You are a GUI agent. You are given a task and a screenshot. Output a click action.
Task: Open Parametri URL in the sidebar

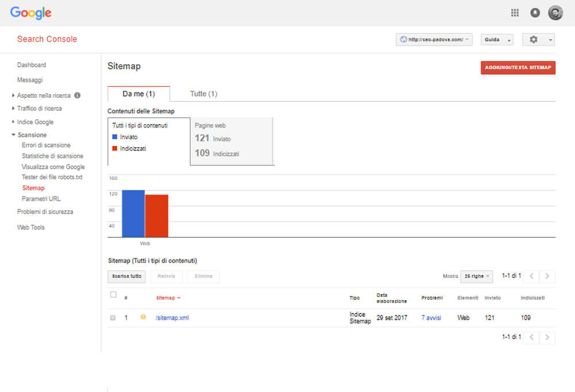tap(41, 199)
